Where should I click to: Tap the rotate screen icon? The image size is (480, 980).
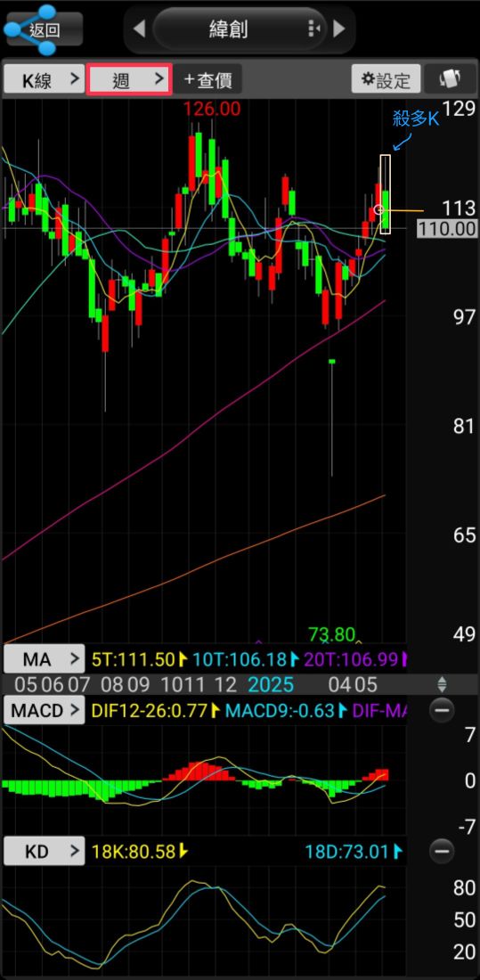pos(450,78)
